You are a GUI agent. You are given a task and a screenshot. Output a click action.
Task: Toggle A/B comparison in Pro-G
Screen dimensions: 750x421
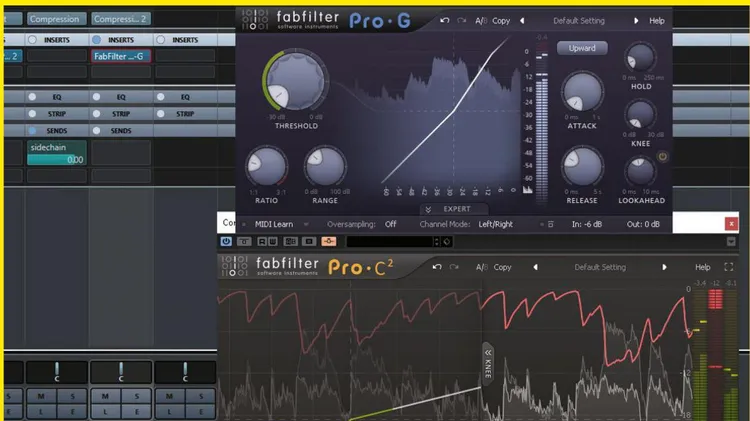[481, 21]
